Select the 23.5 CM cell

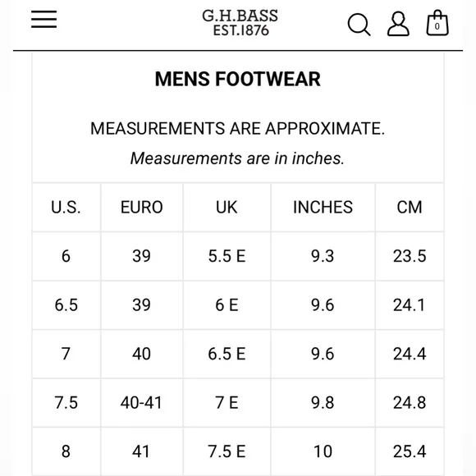[410, 256]
